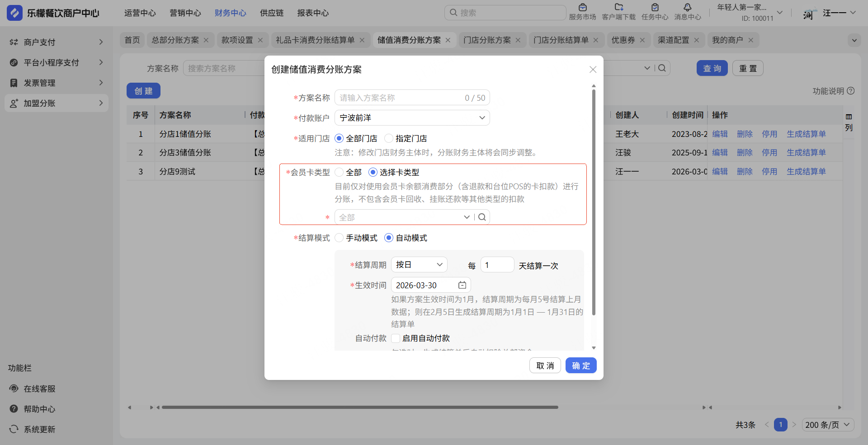868x445 pixels.
Task: Select 选择卡类型 radio option
Action: pos(373,172)
